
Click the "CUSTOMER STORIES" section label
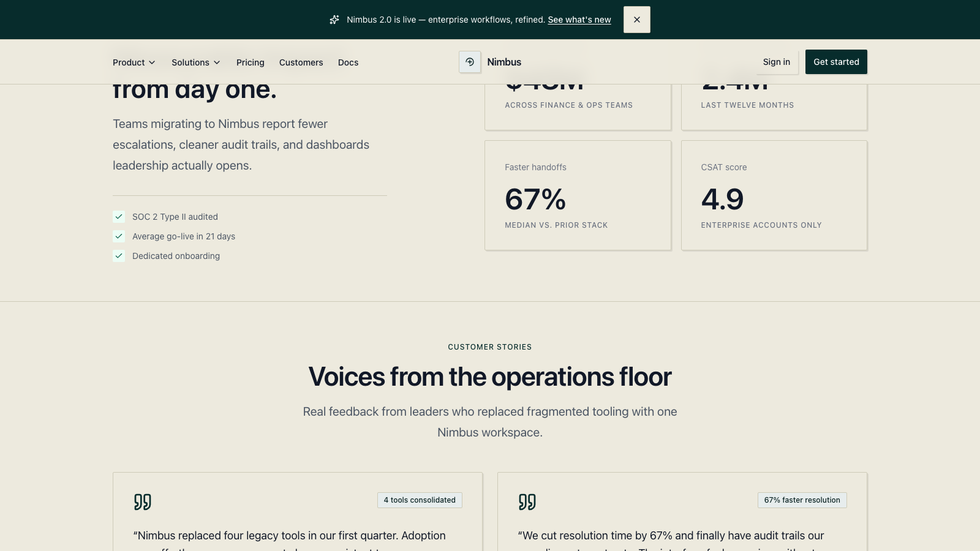click(490, 347)
